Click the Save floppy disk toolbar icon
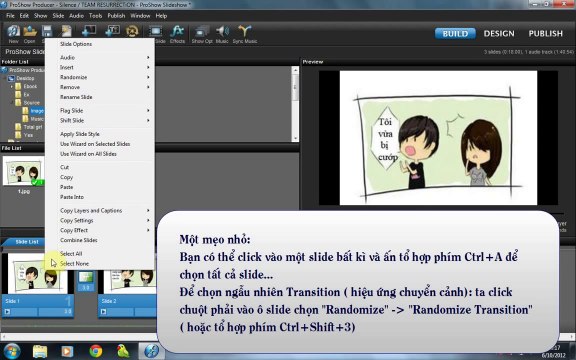The width and height of the screenshot is (576, 360). (x=47, y=31)
